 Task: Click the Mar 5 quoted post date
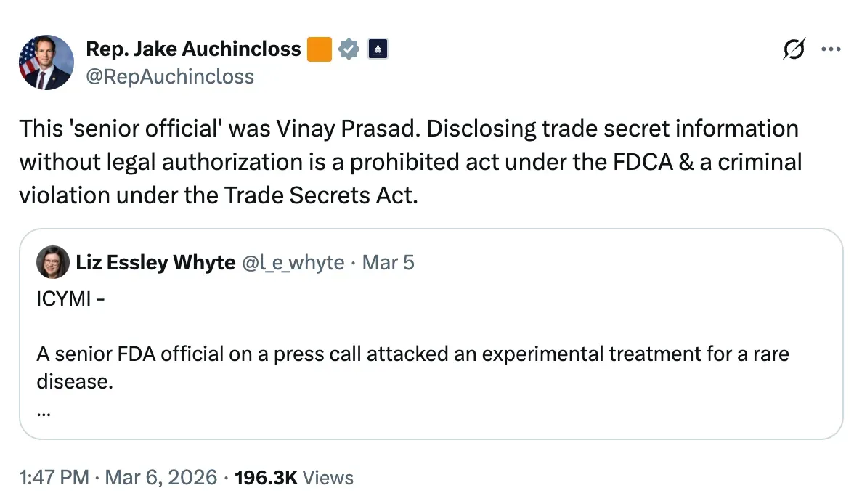pos(388,262)
